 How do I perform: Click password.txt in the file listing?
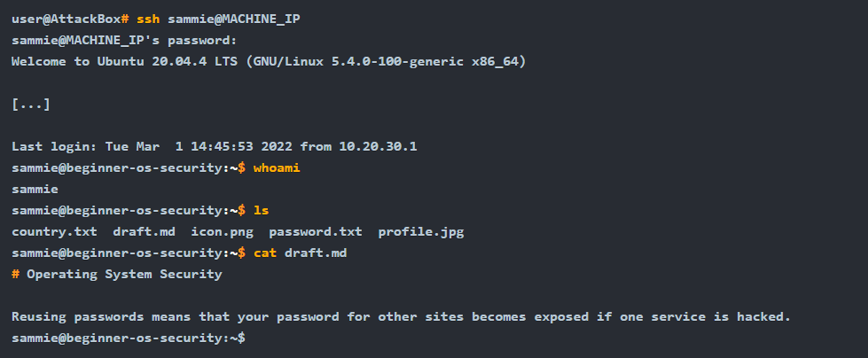click(316, 231)
